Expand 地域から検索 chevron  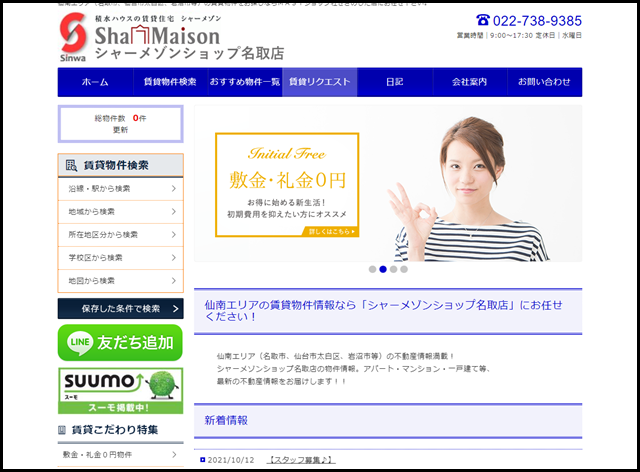tap(174, 212)
